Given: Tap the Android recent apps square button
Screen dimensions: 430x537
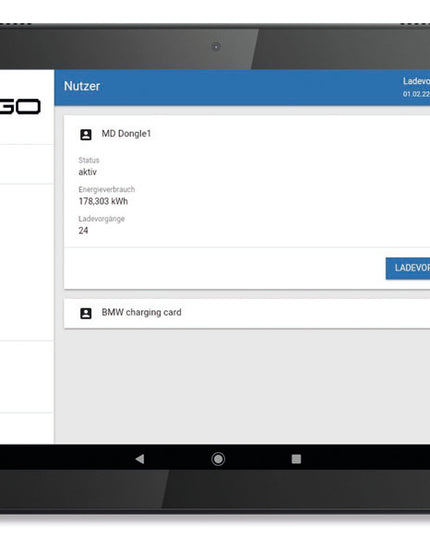Looking at the screenshot, I should [x=296, y=459].
